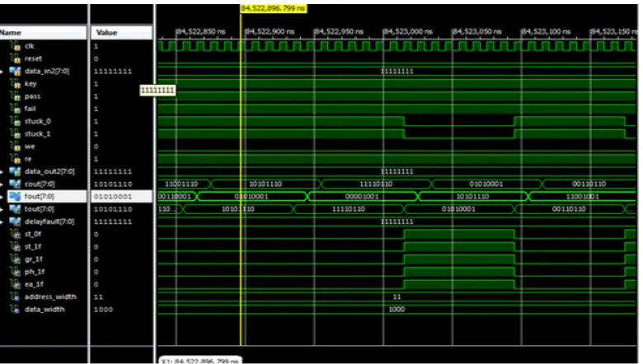Click the fout waveform segment 11001001
The height and width of the screenshot is (364, 643).
click(582, 197)
